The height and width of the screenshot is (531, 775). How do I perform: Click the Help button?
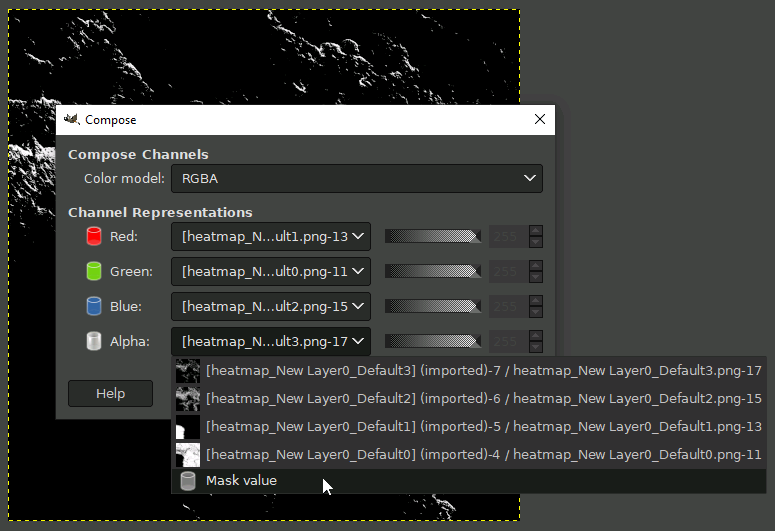[x=110, y=394]
